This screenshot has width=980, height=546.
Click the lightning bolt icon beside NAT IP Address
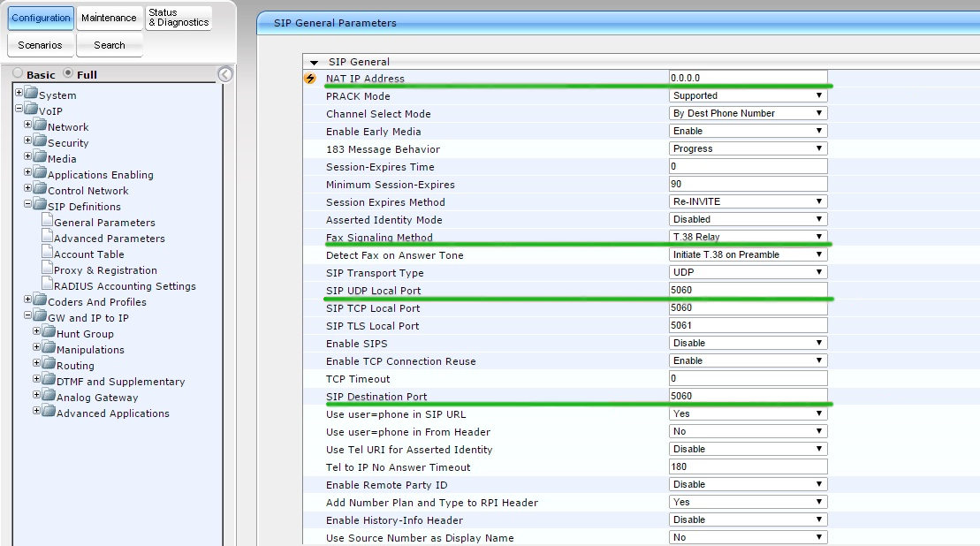click(x=309, y=79)
